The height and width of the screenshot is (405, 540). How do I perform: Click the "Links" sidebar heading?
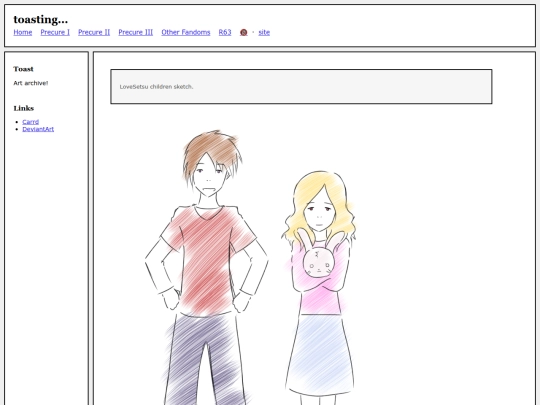coord(24,108)
